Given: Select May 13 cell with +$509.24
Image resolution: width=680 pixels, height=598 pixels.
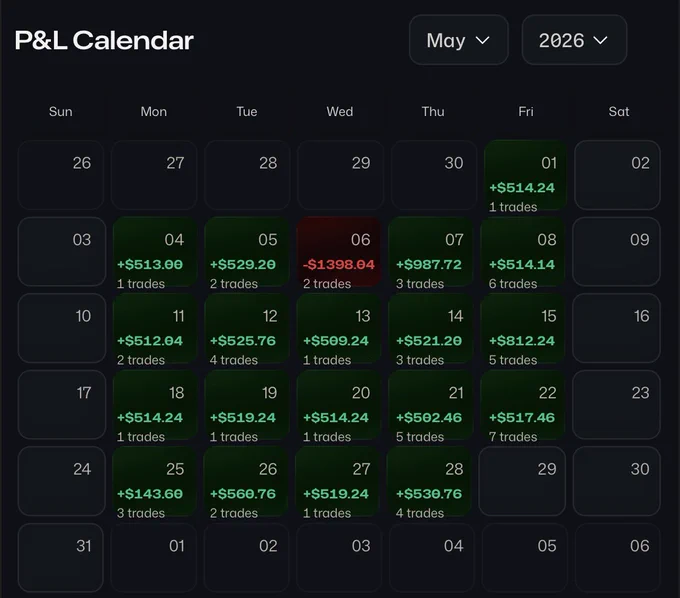Looking at the screenshot, I should coord(340,328).
